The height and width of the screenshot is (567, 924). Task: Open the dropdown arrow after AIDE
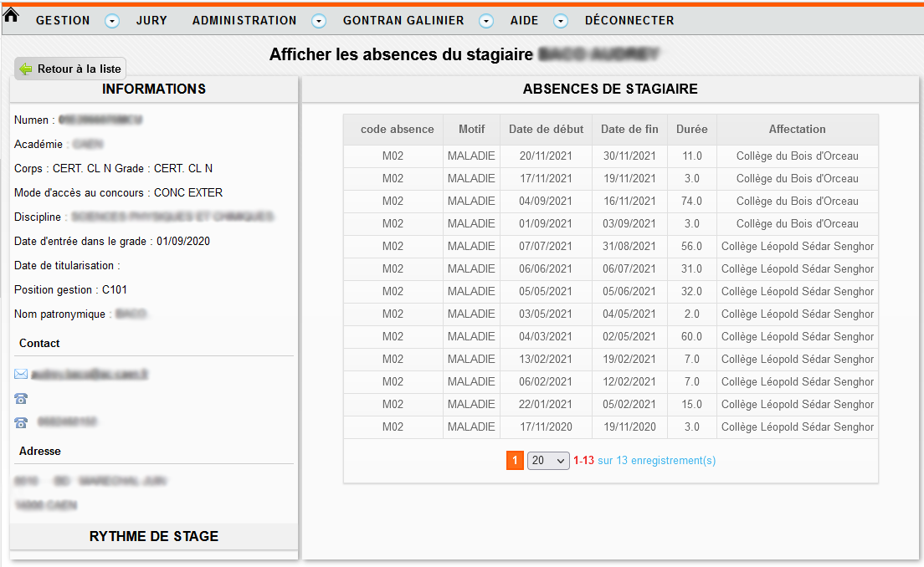(561, 21)
